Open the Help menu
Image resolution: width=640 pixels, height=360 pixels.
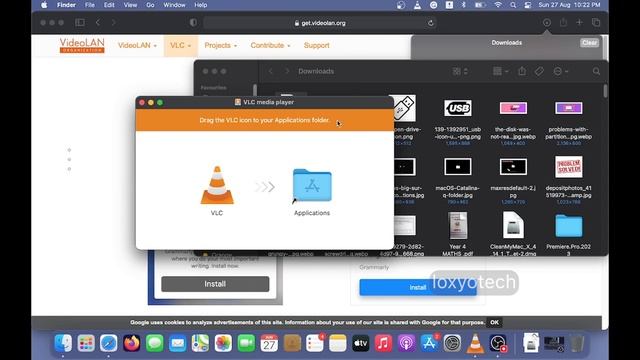coord(200,5)
